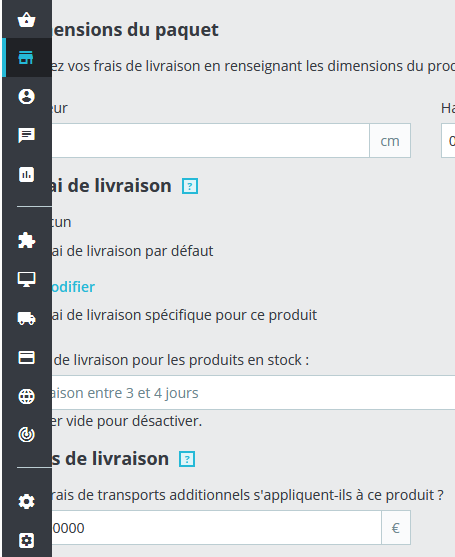Open Customer Service chat bubble icon

click(x=27, y=135)
